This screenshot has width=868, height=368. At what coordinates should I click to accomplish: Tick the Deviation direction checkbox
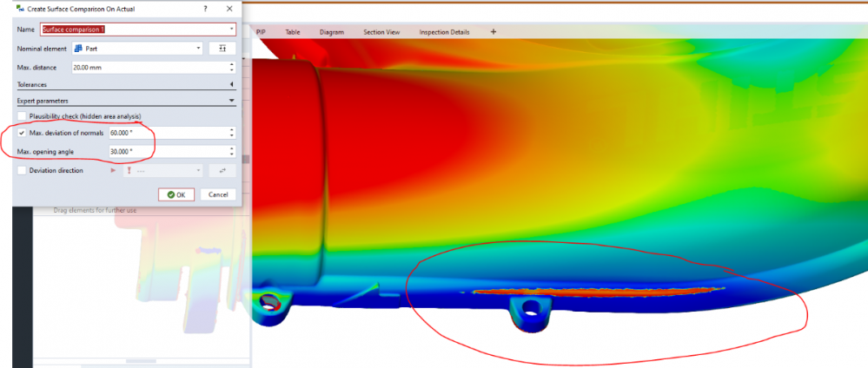(23, 171)
